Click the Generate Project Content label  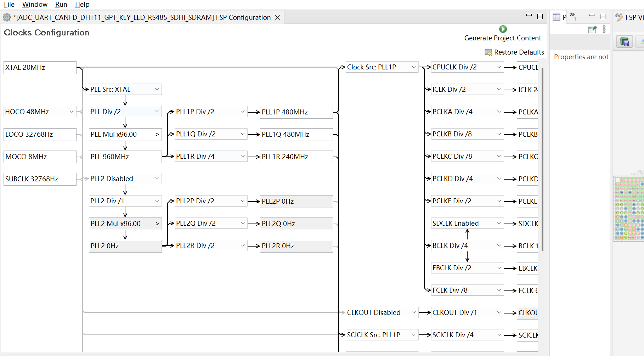[x=503, y=38]
